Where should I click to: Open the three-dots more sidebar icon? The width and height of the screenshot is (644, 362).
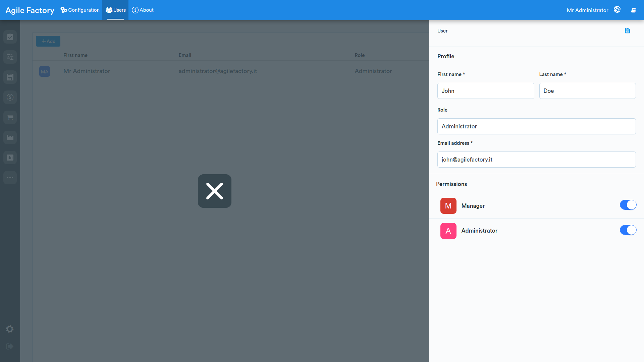click(10, 178)
